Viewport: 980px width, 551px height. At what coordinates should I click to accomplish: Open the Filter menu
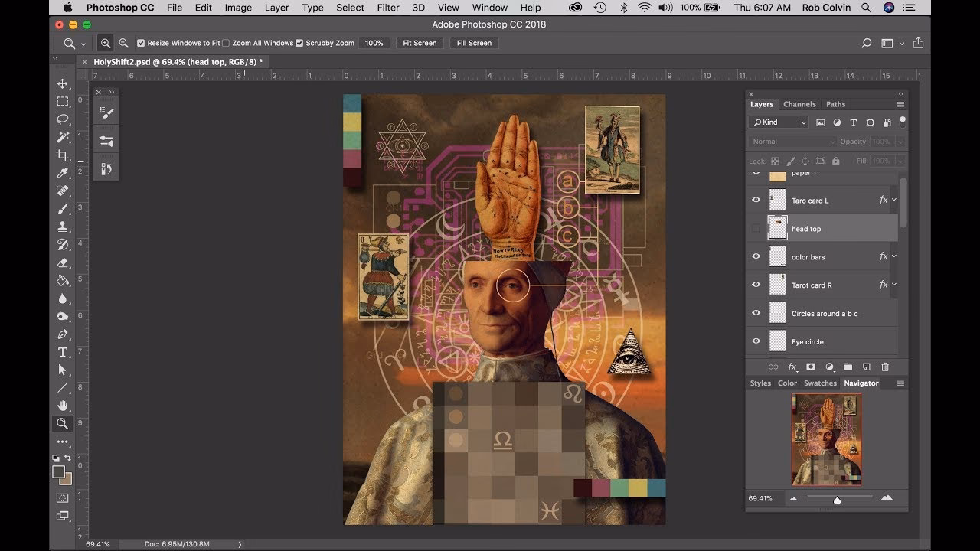coord(388,8)
